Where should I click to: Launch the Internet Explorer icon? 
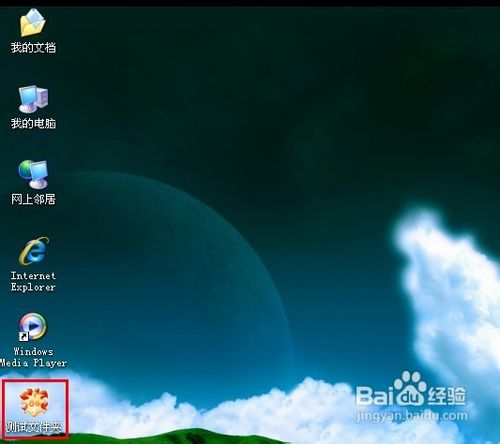point(33,251)
